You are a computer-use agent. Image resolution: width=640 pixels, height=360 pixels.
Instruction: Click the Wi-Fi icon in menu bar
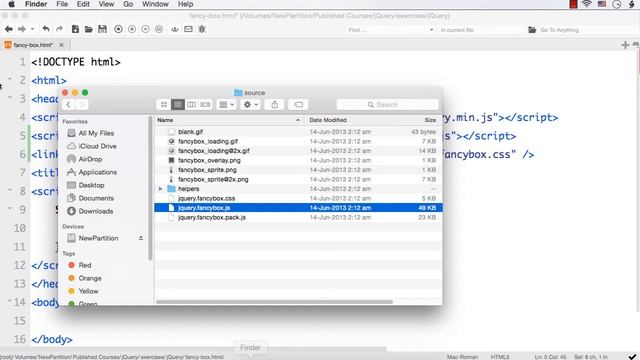(587, 4)
